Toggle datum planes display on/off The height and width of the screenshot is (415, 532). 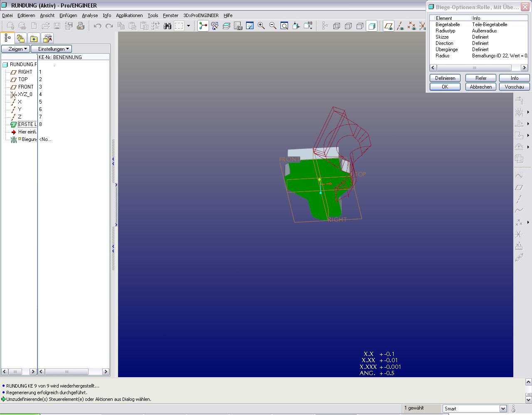pos(389,26)
